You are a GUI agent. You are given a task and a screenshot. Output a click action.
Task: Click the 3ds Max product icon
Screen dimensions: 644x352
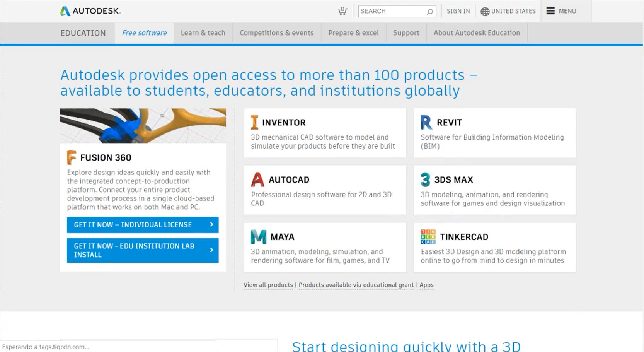pos(425,179)
